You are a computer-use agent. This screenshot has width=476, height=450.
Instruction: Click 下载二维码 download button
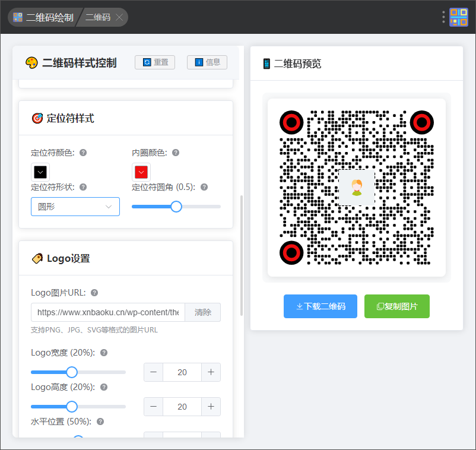coord(320,306)
